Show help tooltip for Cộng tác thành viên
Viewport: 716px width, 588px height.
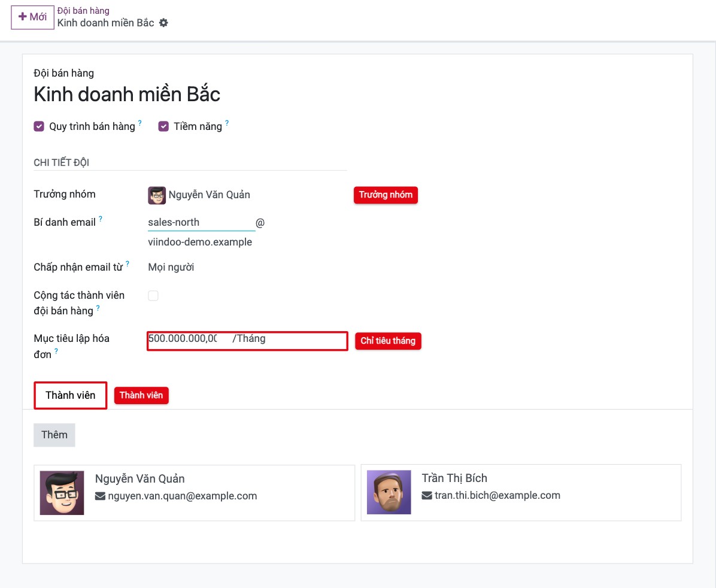click(98, 308)
